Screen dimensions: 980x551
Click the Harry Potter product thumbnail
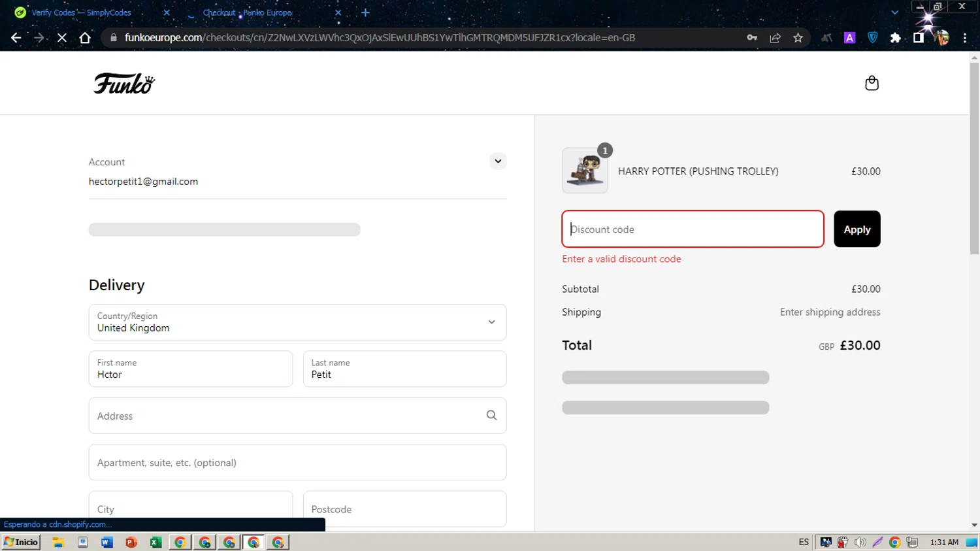coord(585,171)
